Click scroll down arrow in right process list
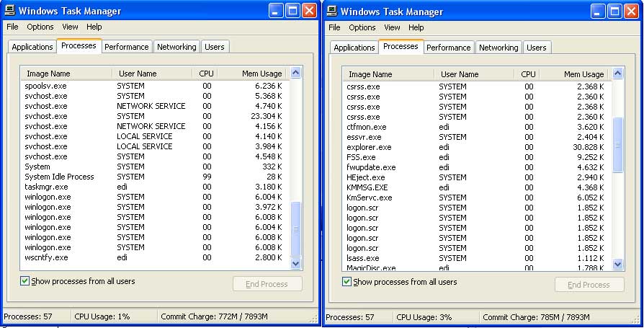This screenshot has height=328, width=644. pos(618,264)
